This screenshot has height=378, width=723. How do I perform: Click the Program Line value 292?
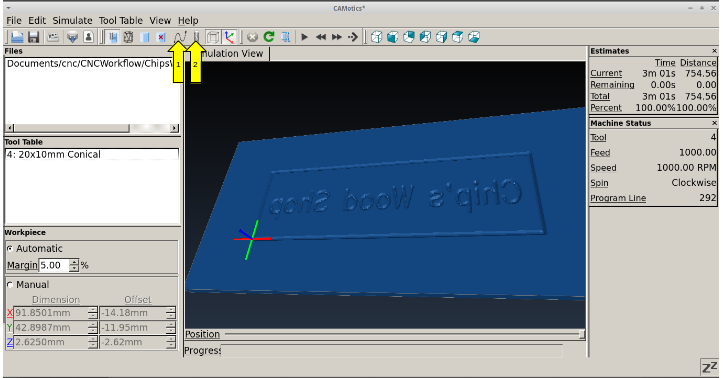[708, 198]
